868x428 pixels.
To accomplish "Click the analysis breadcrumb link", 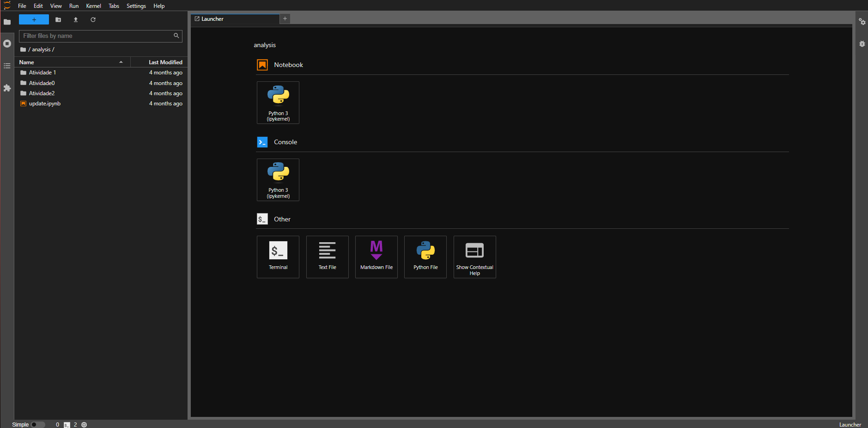I will click(x=41, y=49).
